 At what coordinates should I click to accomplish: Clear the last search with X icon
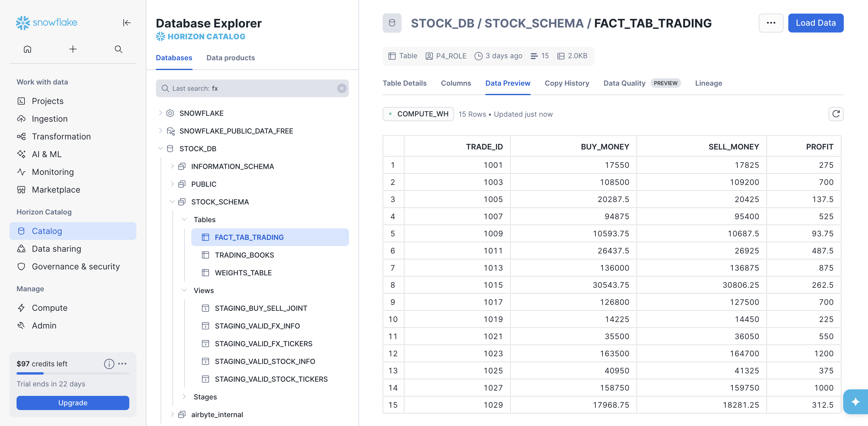point(342,88)
